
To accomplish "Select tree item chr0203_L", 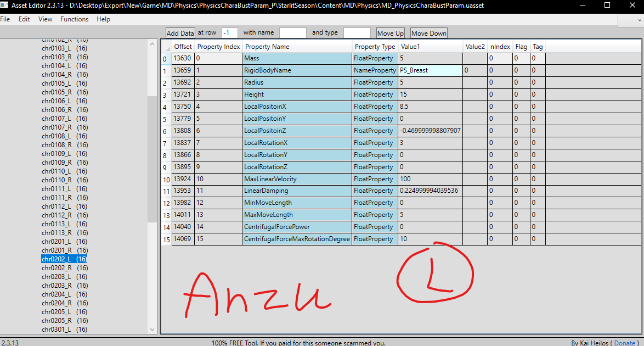I will tap(65, 277).
